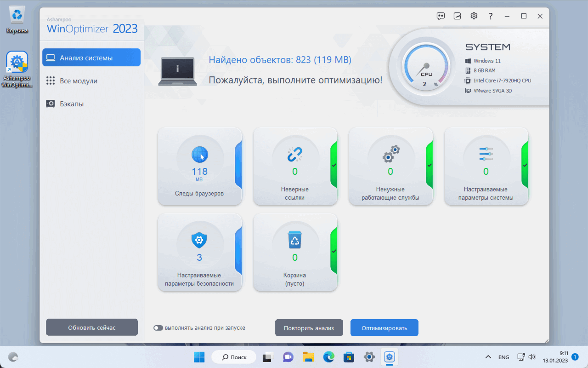Click the network icon in system tray
This screenshot has height=368, width=588.
pos(521,357)
